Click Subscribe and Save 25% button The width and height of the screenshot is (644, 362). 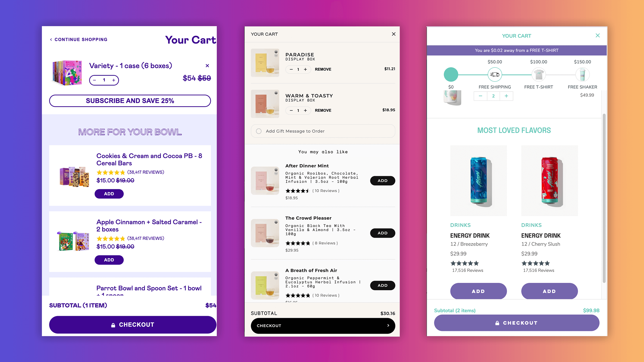pyautogui.click(x=130, y=101)
